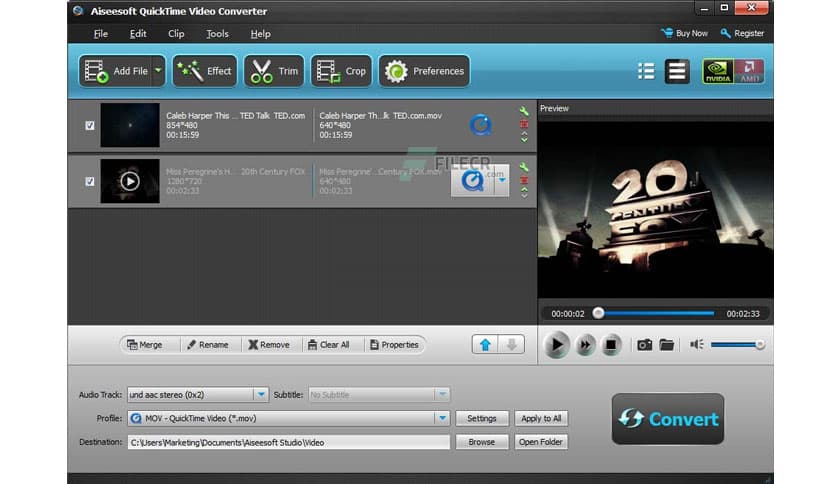Move selected item down with gray arrow
The width and height of the screenshot is (836, 484).
pos(511,345)
